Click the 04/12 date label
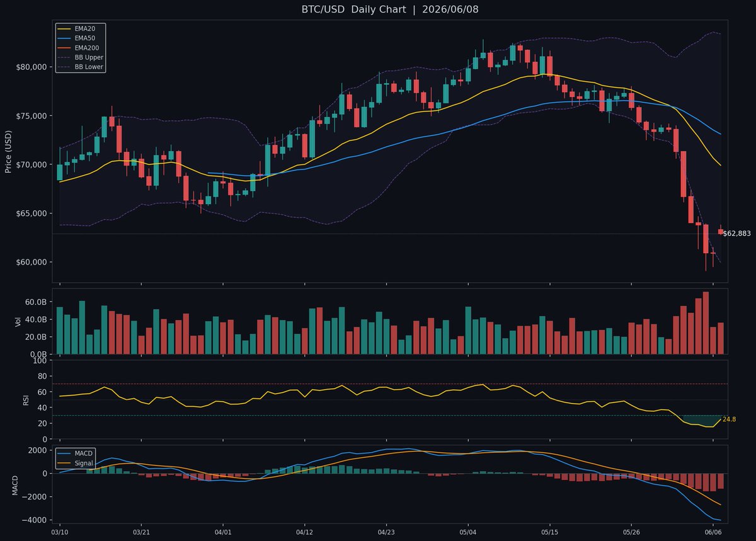This screenshot has height=541, width=756. click(x=305, y=533)
